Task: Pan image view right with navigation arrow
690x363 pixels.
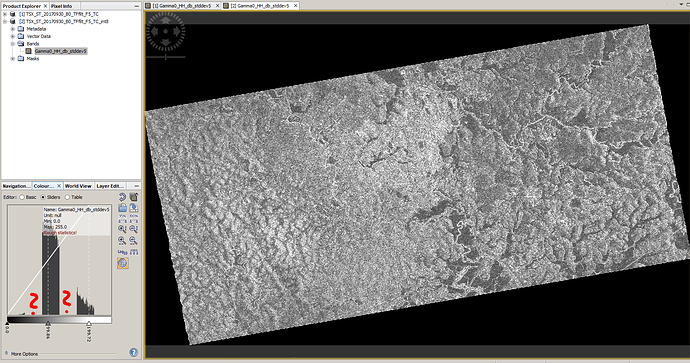Action: click(177, 32)
